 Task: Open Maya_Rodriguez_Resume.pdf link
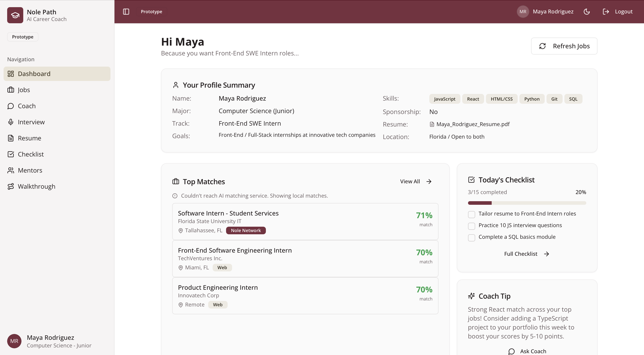click(x=472, y=124)
